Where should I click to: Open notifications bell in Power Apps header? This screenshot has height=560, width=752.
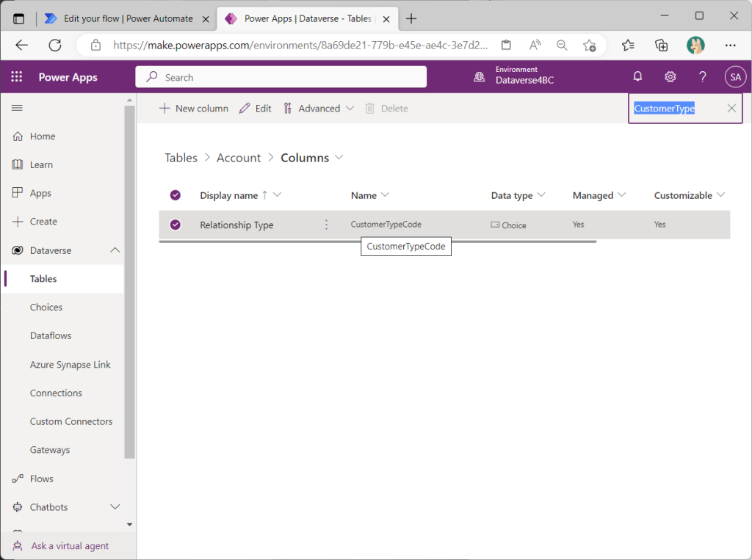click(637, 77)
